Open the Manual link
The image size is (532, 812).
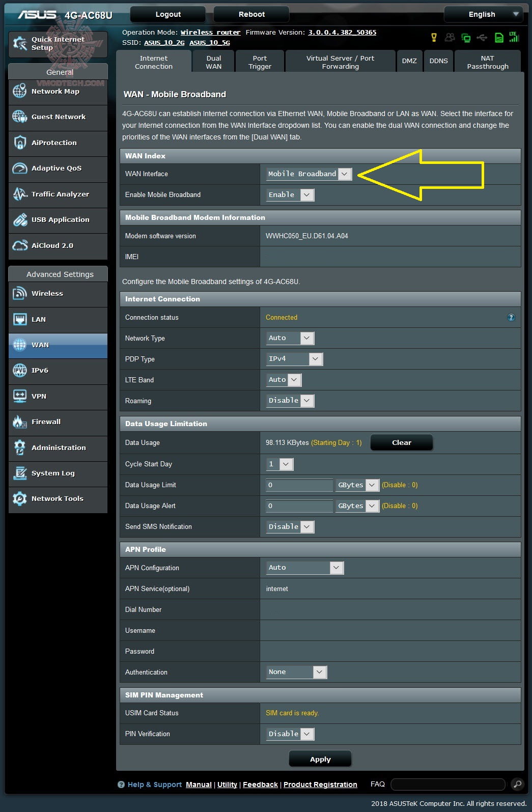point(199,785)
